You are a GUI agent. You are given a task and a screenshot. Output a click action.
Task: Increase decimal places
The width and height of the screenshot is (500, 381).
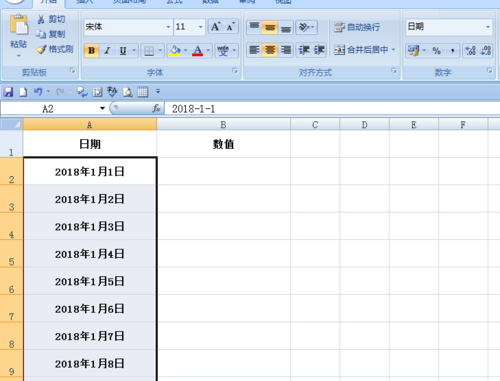471,51
